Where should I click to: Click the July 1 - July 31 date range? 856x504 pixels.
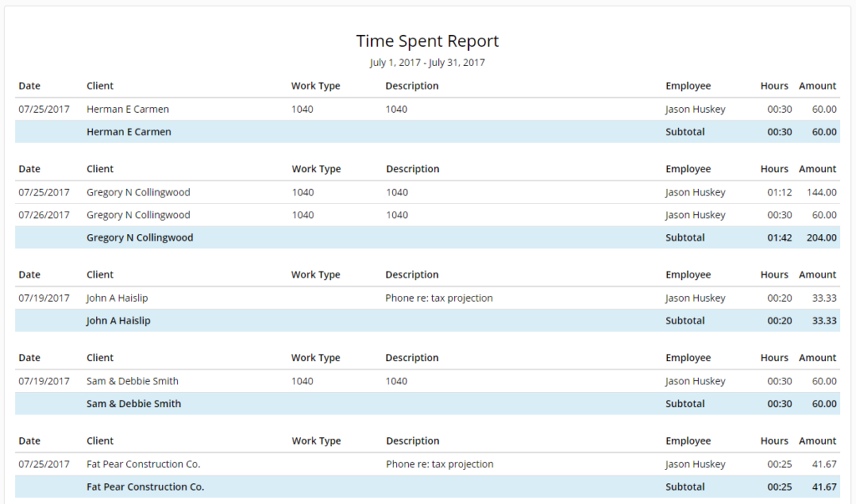(427, 62)
